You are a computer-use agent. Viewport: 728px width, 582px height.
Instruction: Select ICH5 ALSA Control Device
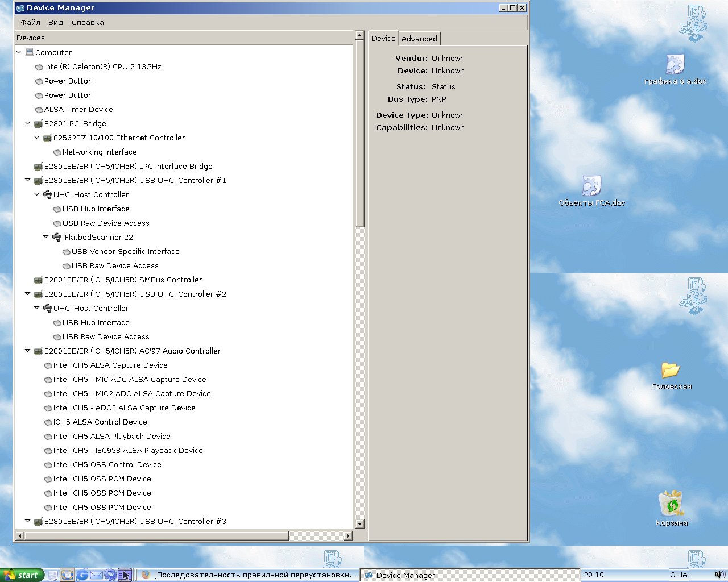click(x=100, y=422)
